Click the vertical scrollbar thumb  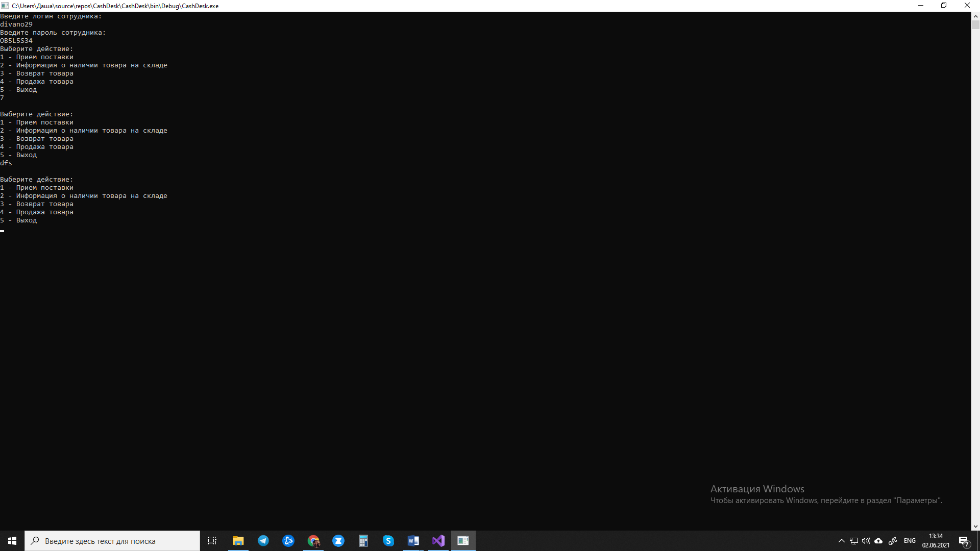coord(975,24)
